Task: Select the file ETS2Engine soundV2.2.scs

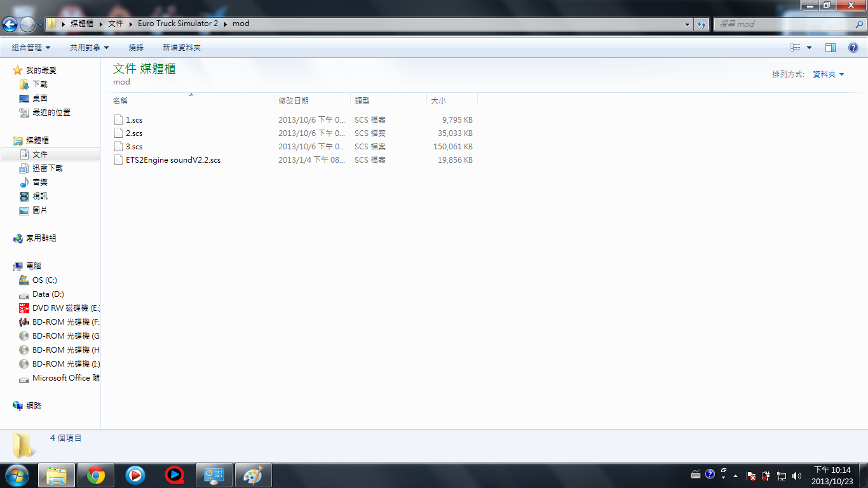Action: point(173,160)
